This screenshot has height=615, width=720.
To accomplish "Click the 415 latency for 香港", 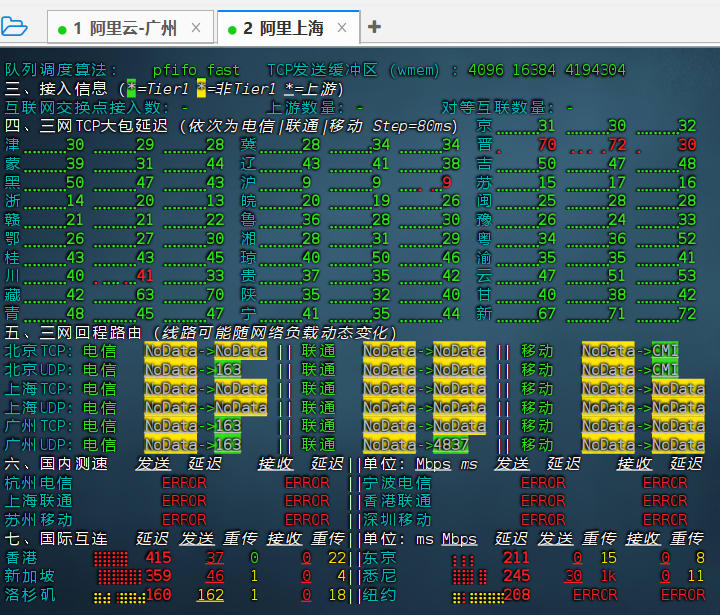I will coord(158,557).
